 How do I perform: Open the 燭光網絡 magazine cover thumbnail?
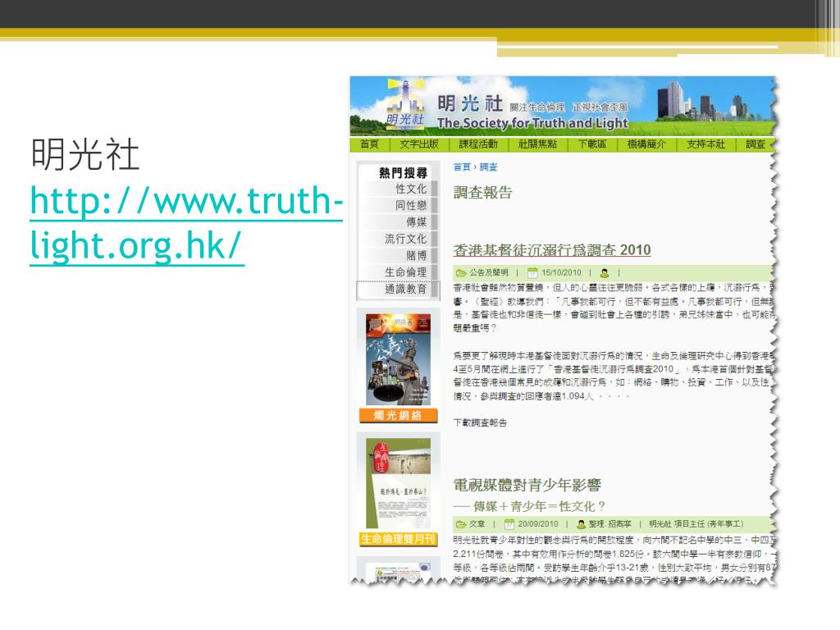(398, 359)
